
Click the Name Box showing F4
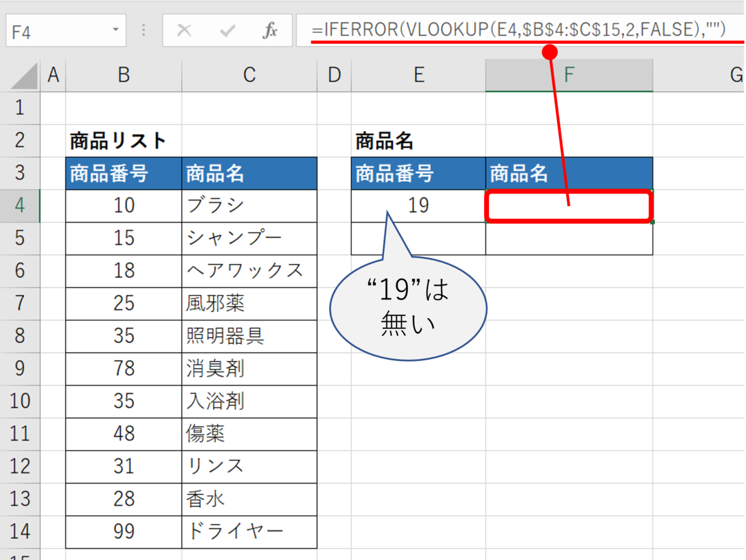66,31
